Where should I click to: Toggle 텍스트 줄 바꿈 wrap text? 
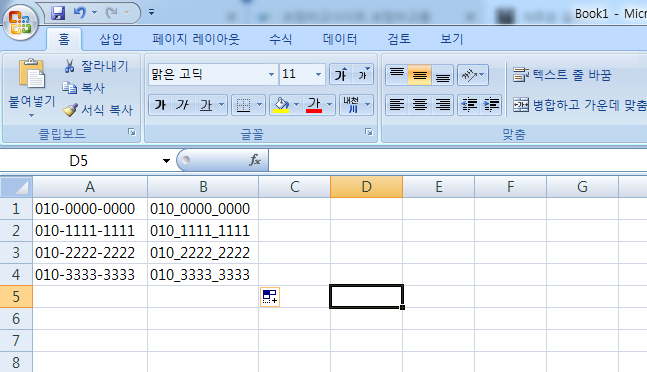[562, 75]
